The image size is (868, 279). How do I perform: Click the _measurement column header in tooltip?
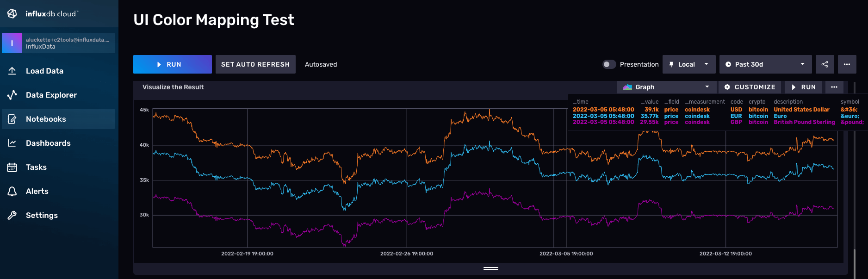tap(705, 102)
